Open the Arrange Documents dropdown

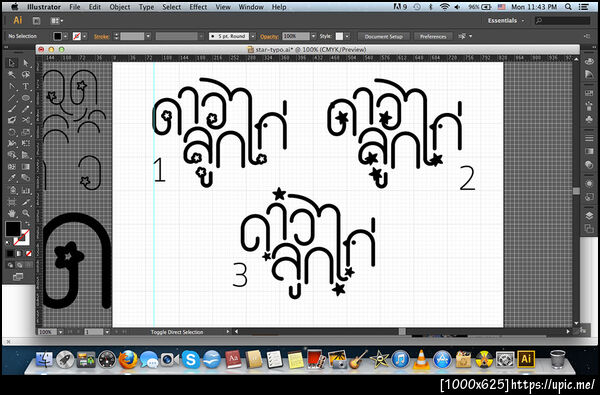pyautogui.click(x=57, y=21)
